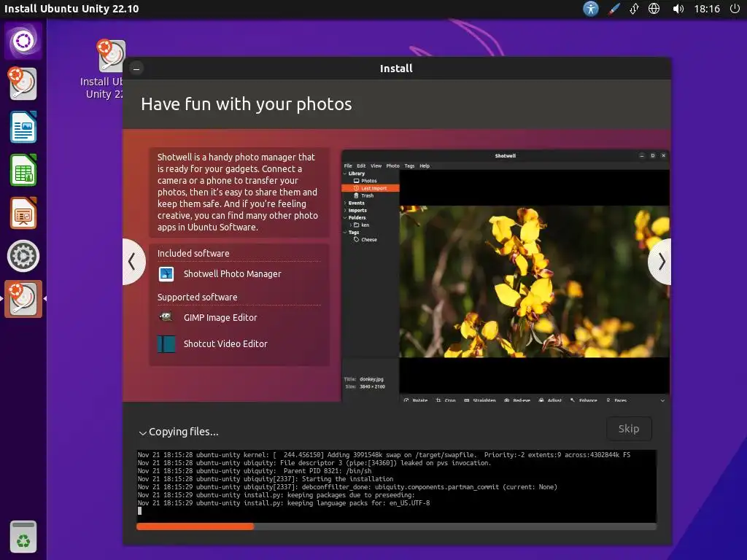This screenshot has width=747, height=560.
Task: Expand the ken folder in Shotwell
Action: [x=351, y=225]
